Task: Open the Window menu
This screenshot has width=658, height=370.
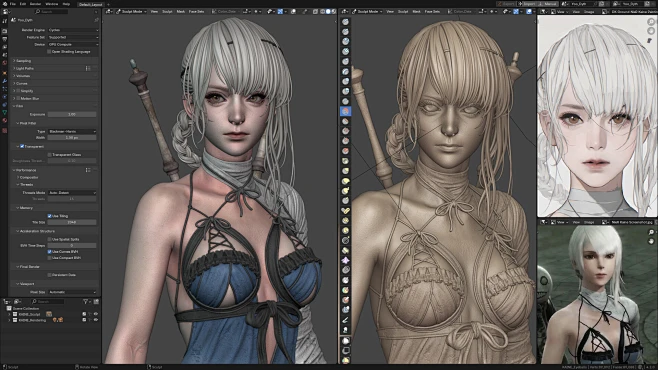Action: (x=52, y=4)
